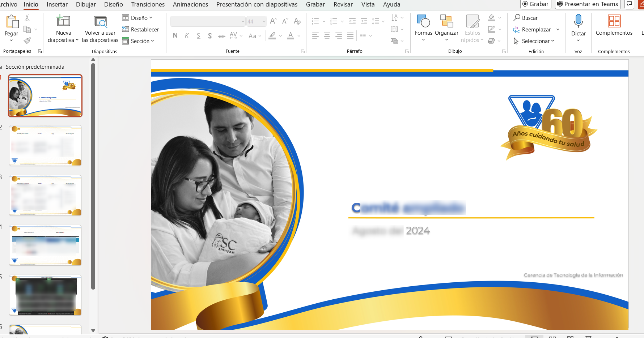Viewport: 644px width, 338px height.
Task: Open the line spacing dropdown icon
Action: (x=378, y=21)
